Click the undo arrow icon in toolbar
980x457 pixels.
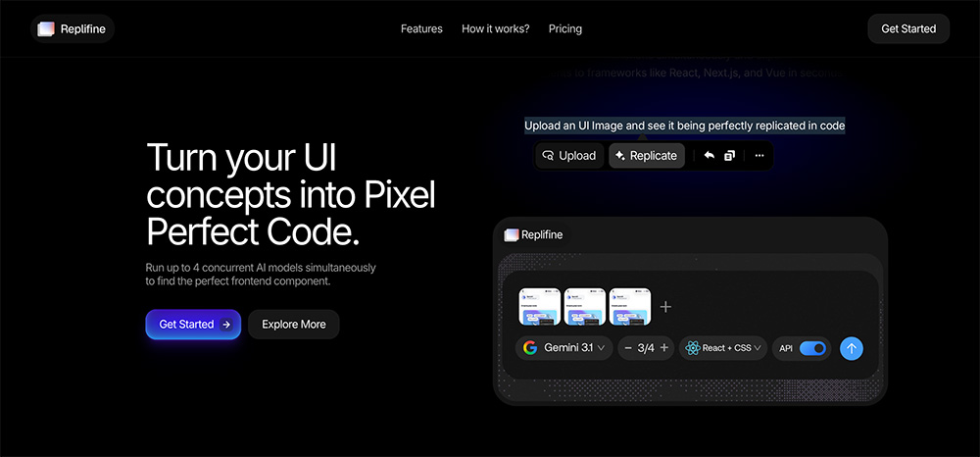tap(709, 156)
